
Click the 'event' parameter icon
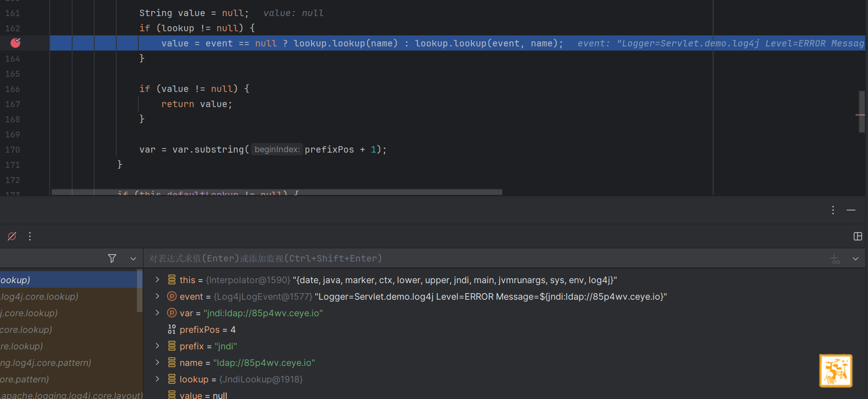pyautogui.click(x=172, y=296)
